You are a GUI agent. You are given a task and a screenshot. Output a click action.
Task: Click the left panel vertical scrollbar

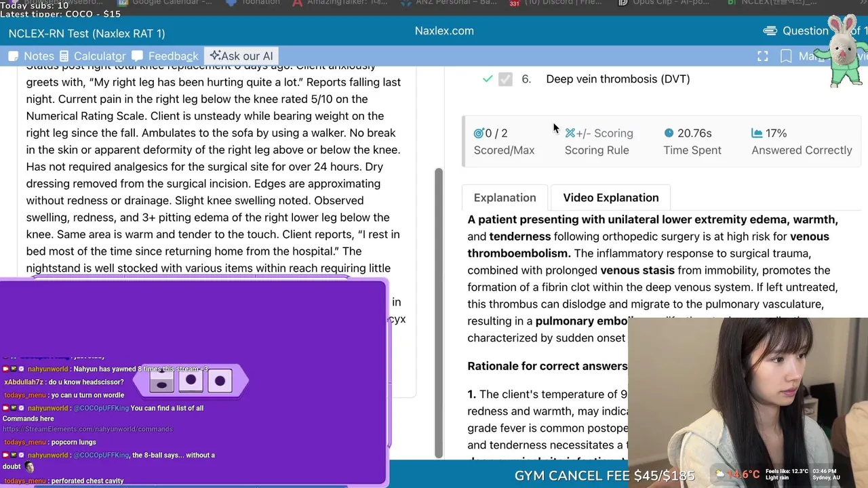(438, 312)
